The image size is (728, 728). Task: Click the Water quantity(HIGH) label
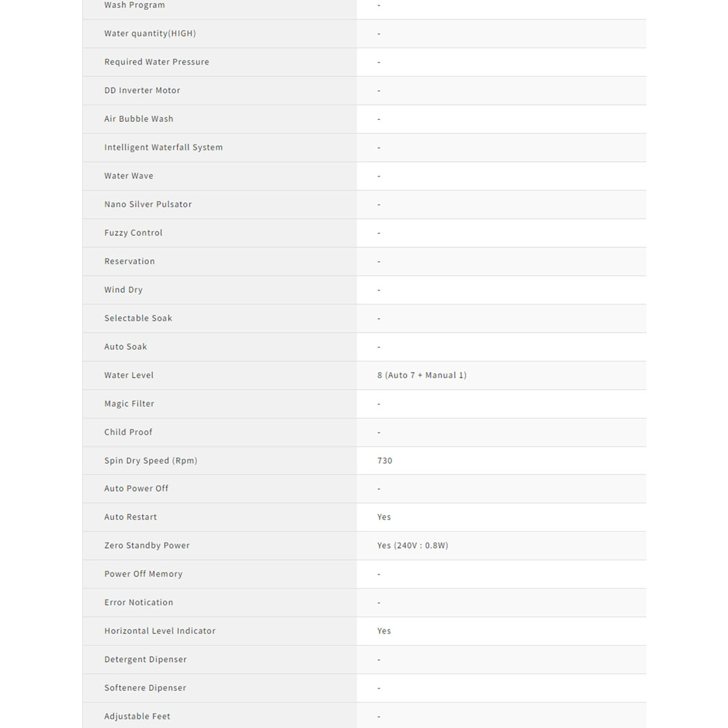coord(150,34)
